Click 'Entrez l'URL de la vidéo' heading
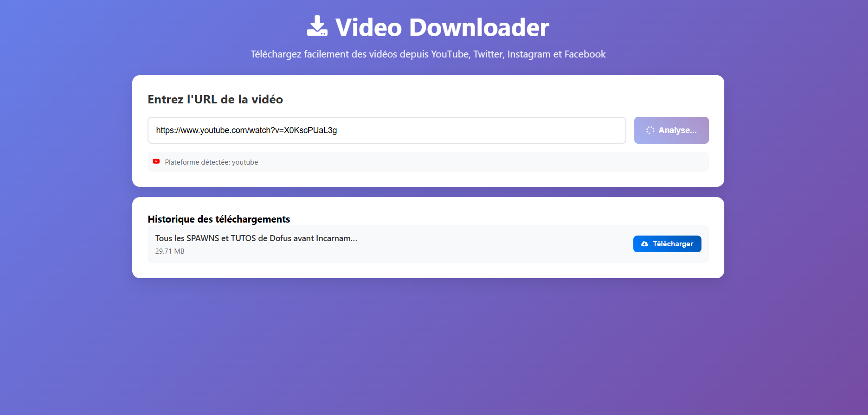 click(x=215, y=99)
